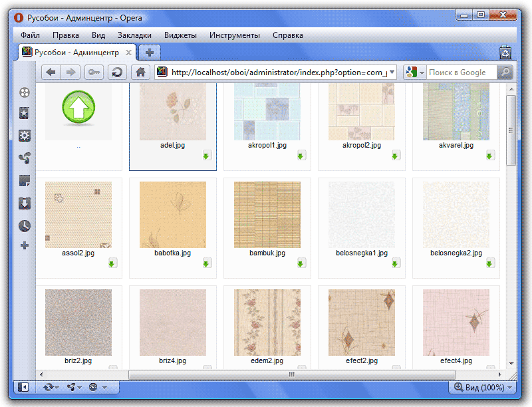Open the Widgets gear panel in sidebar

pos(25,136)
